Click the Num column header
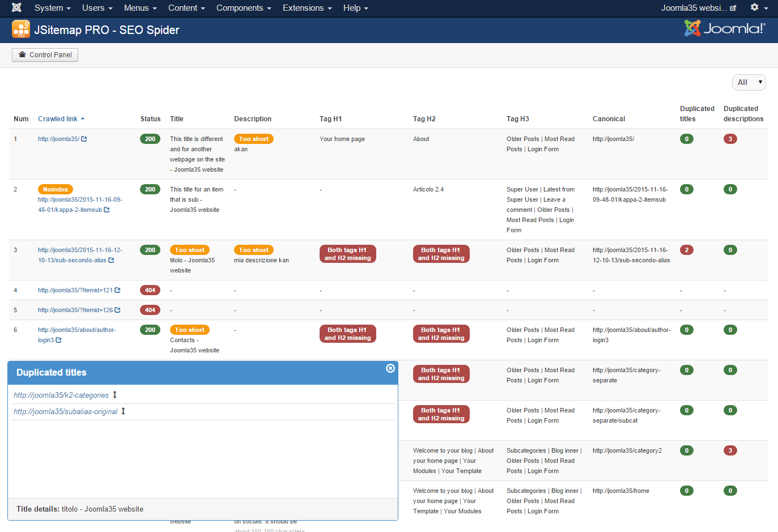Screen dimensions: 778x532 tap(21, 119)
